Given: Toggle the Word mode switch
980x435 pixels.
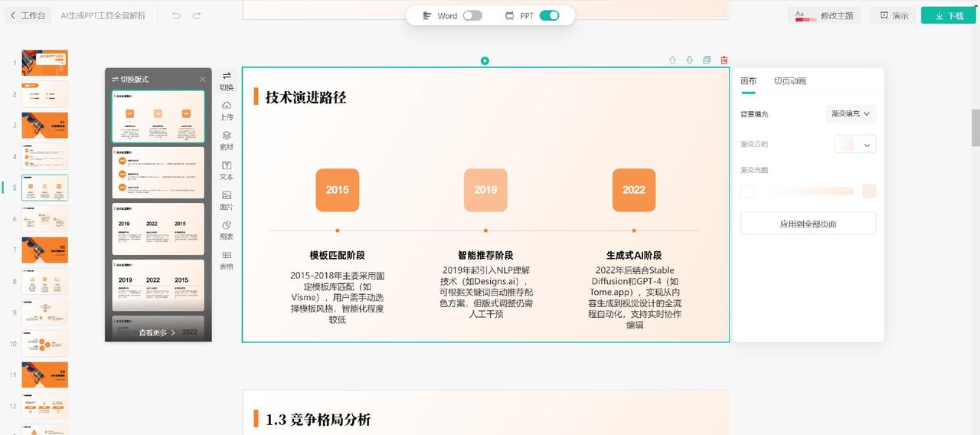Looking at the screenshot, I should tap(472, 15).
